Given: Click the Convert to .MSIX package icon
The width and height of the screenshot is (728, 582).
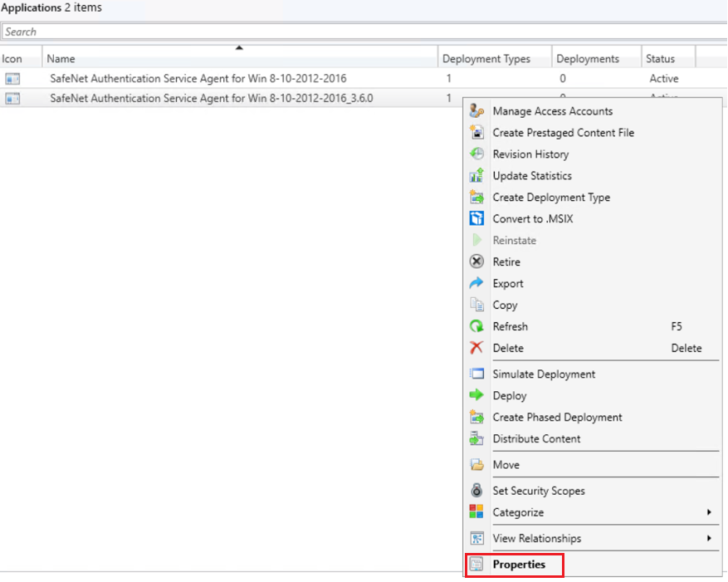Looking at the screenshot, I should coord(476,218).
